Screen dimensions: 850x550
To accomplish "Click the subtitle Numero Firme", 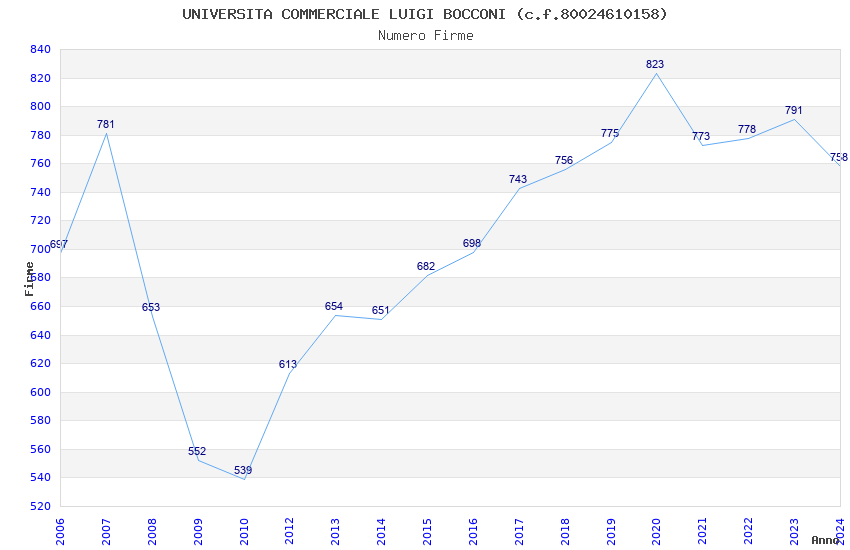I will pos(426,36).
